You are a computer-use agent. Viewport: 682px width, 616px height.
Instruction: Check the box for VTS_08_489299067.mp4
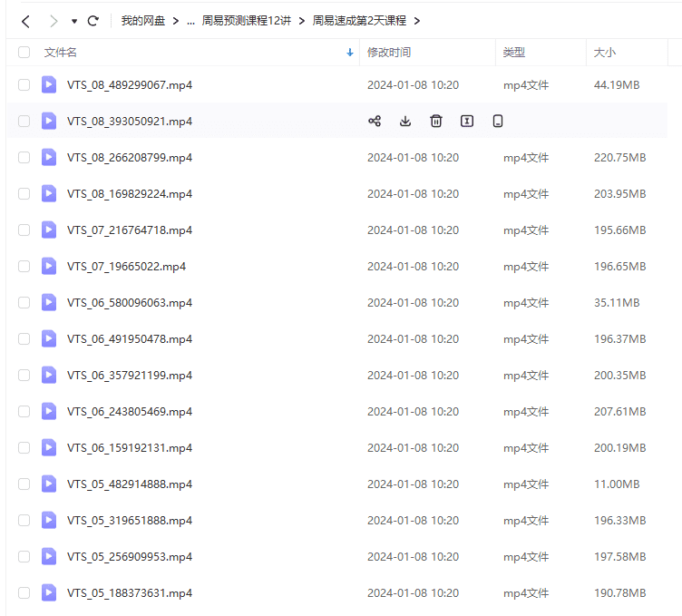[24, 84]
